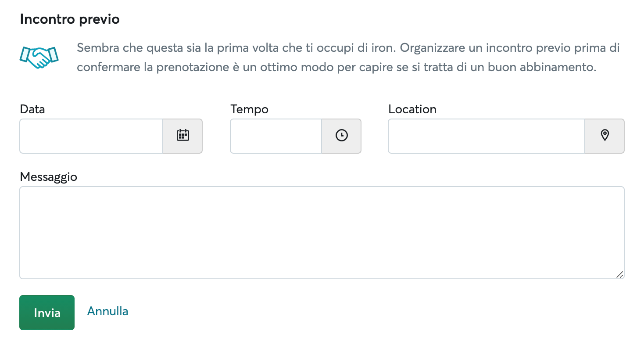Image resolution: width=644 pixels, height=346 pixels.
Task: Focus the Tempo input field
Action: coord(276,136)
